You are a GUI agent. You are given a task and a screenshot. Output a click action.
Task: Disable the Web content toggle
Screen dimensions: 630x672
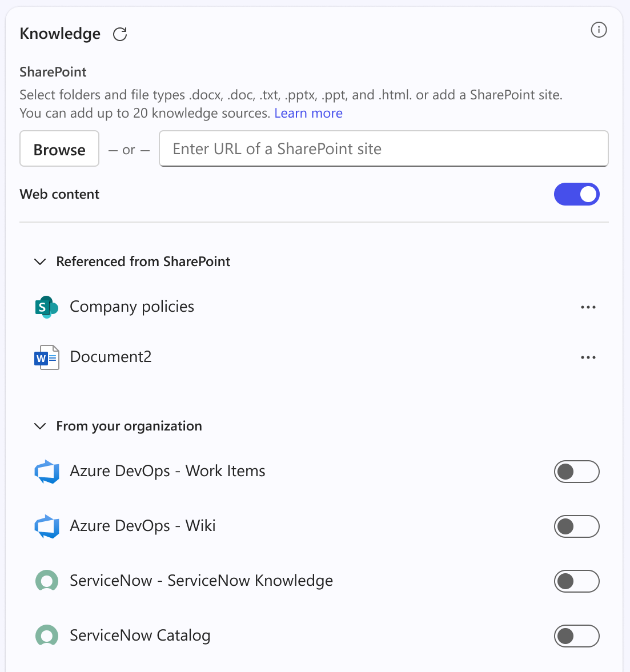tap(576, 194)
